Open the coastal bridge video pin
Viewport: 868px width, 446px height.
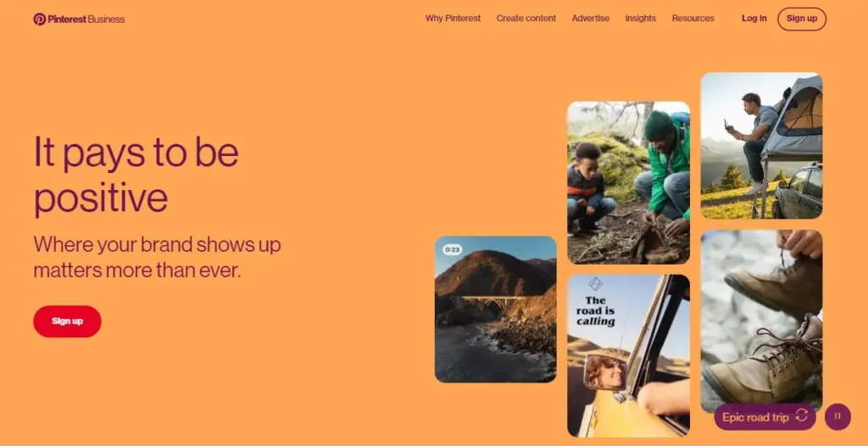(x=495, y=309)
